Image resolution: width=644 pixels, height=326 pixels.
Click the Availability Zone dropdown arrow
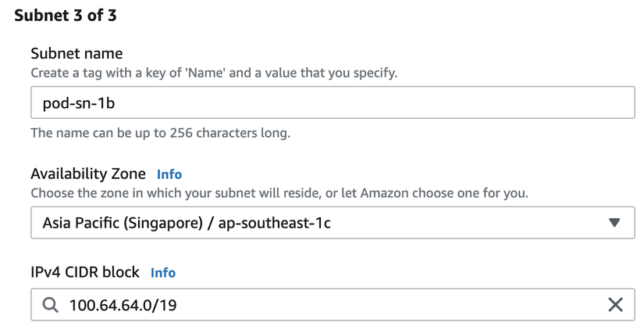coord(614,223)
